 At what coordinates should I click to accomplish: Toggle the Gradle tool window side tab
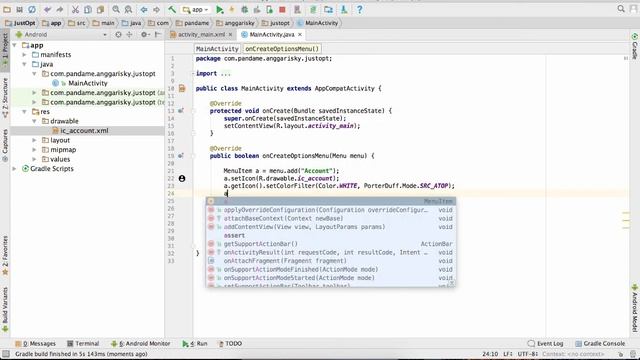[635, 46]
